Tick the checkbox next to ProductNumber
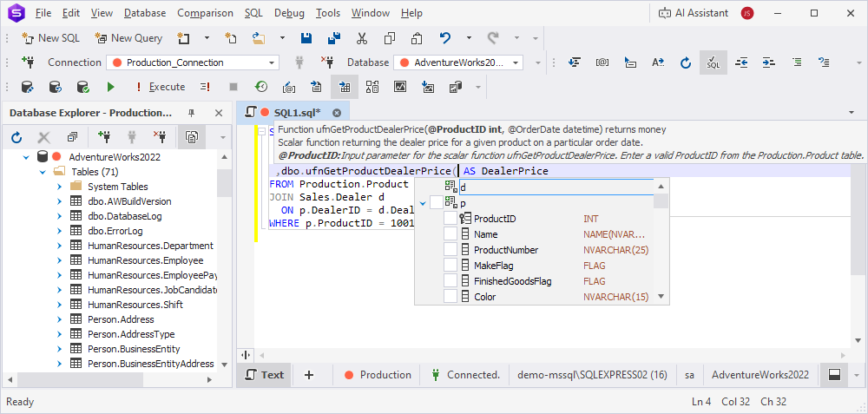 click(450, 250)
